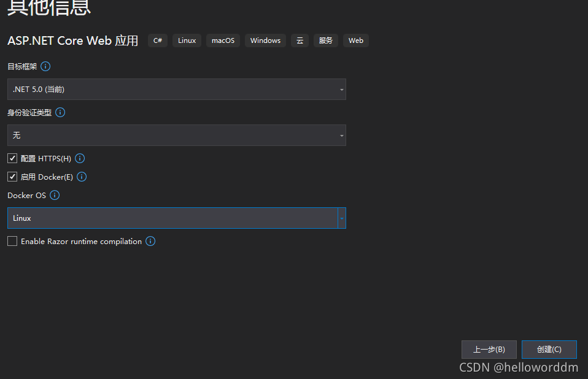Click the Docker OS label text
Screen dimensions: 588x379
[26, 196]
